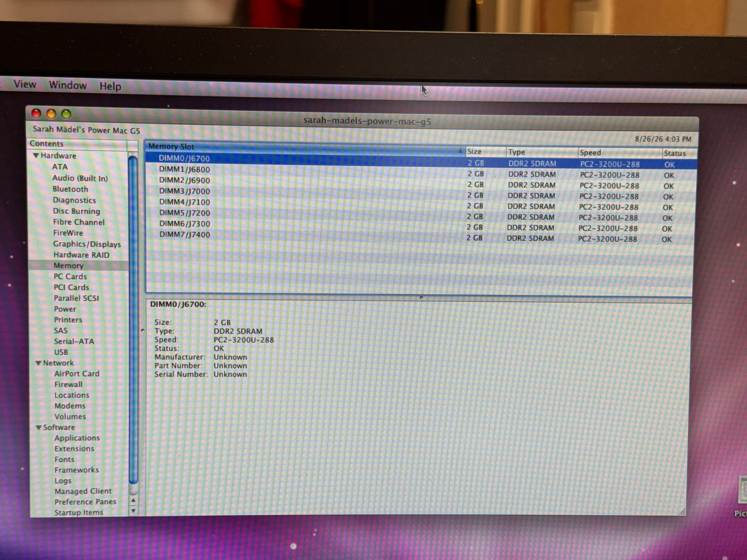Sort by Size column header
Image resolution: width=747 pixels, height=560 pixels.
click(x=486, y=152)
